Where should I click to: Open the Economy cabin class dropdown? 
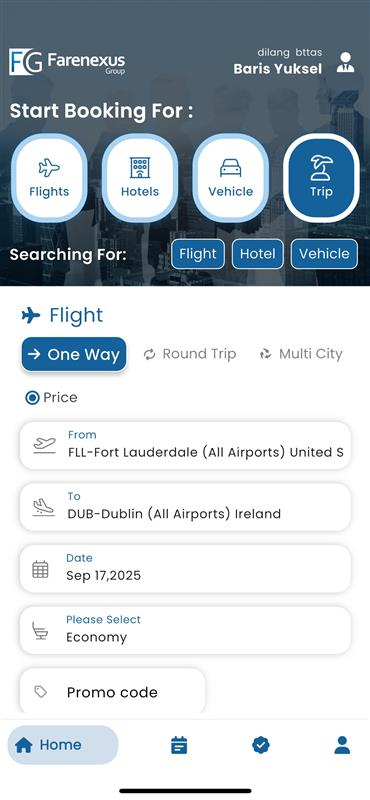pyautogui.click(x=185, y=630)
